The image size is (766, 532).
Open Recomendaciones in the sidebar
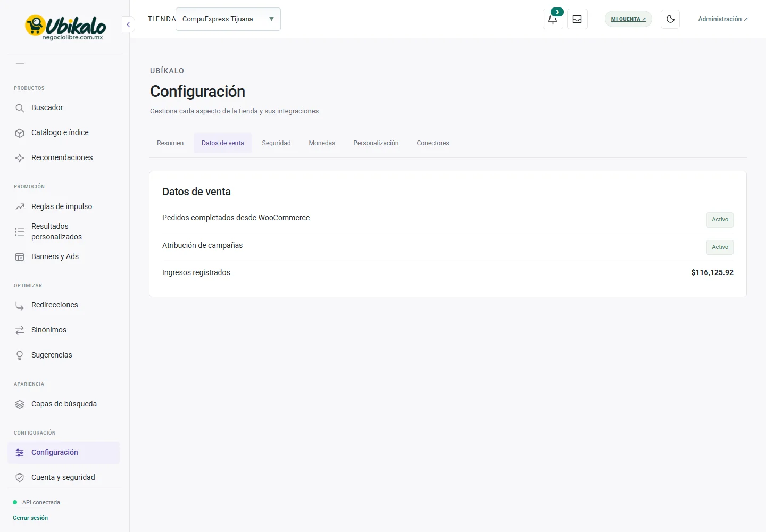tap(64, 158)
